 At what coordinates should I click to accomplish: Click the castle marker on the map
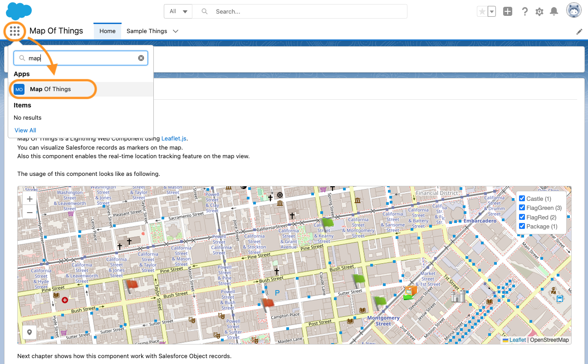pyautogui.click(x=458, y=296)
